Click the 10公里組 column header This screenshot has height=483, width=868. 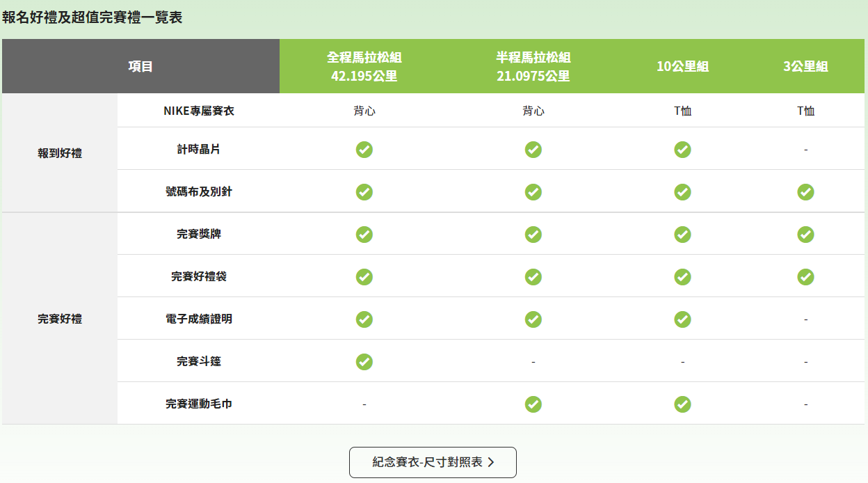[683, 66]
